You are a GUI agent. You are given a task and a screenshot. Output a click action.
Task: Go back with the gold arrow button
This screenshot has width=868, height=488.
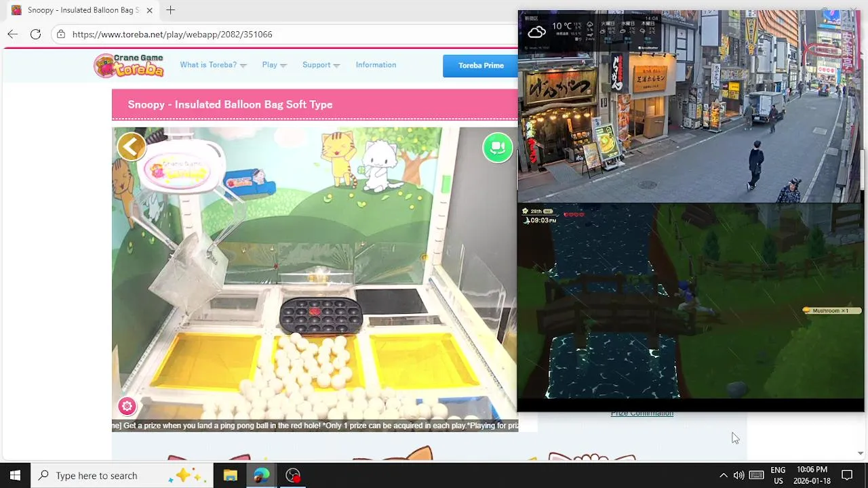tap(132, 146)
